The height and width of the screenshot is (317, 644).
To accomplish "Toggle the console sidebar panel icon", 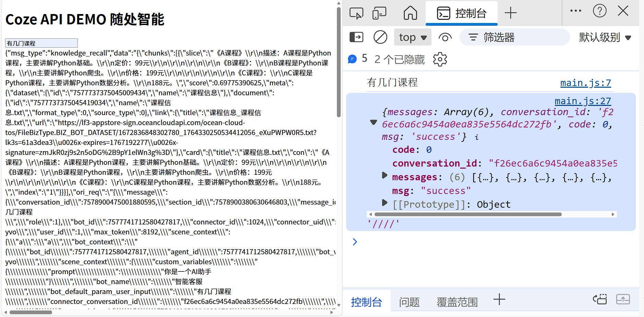I will click(356, 37).
